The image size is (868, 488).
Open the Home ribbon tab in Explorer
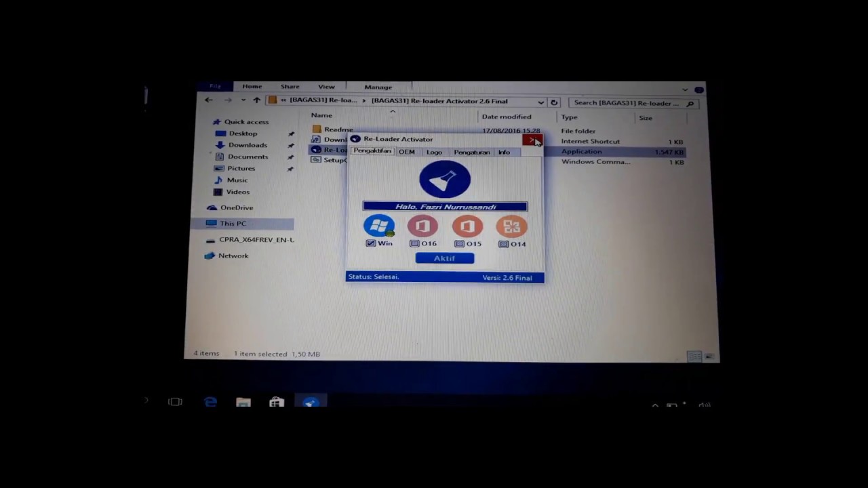pos(252,87)
